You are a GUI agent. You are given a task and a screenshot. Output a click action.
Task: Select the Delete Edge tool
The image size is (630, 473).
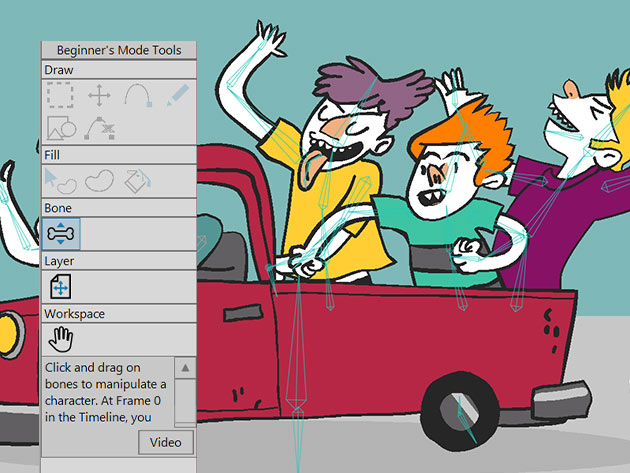pos(99,128)
